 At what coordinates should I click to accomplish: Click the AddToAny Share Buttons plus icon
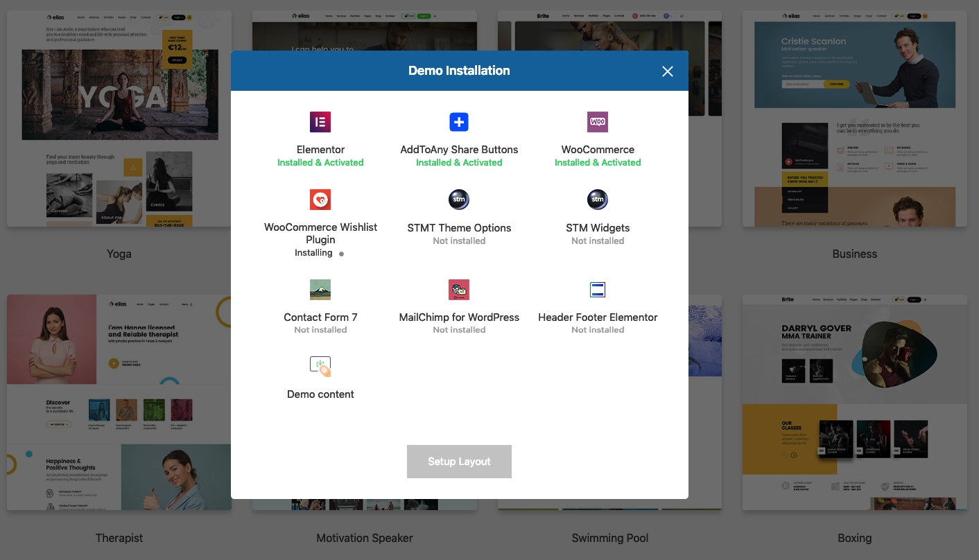(459, 122)
